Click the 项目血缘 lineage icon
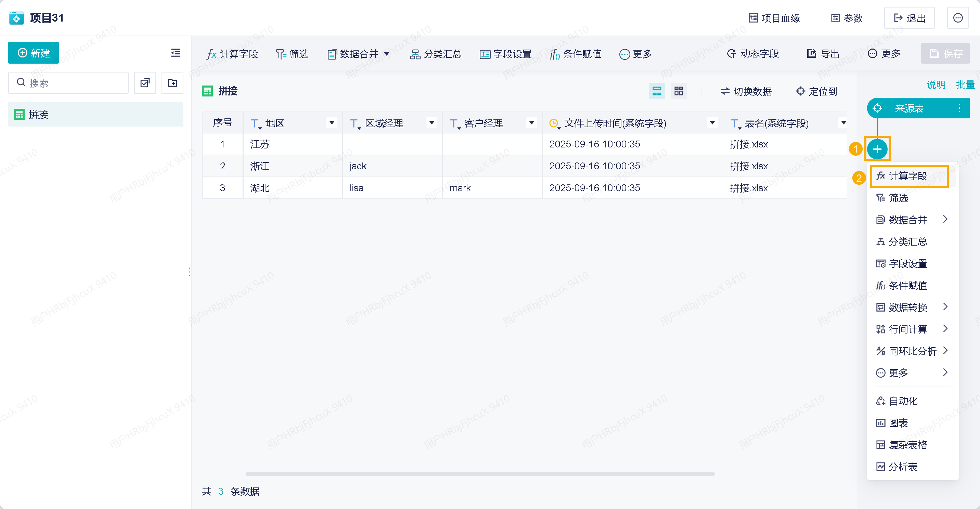The height and width of the screenshot is (509, 980). point(753,18)
